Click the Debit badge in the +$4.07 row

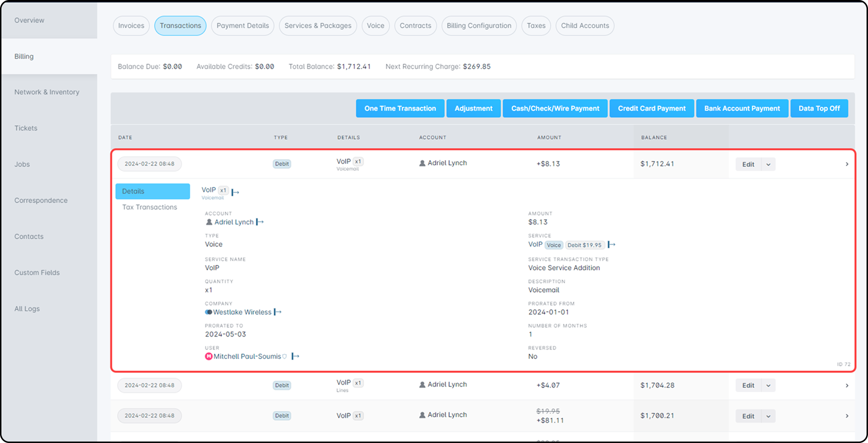pos(282,385)
